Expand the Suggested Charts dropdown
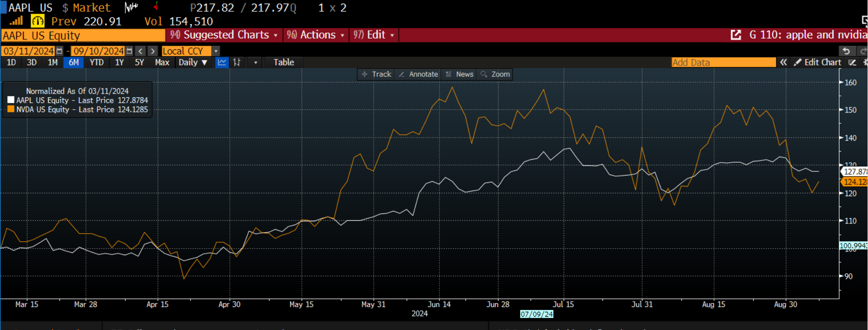Screen dimensions: 868x330 [224, 35]
